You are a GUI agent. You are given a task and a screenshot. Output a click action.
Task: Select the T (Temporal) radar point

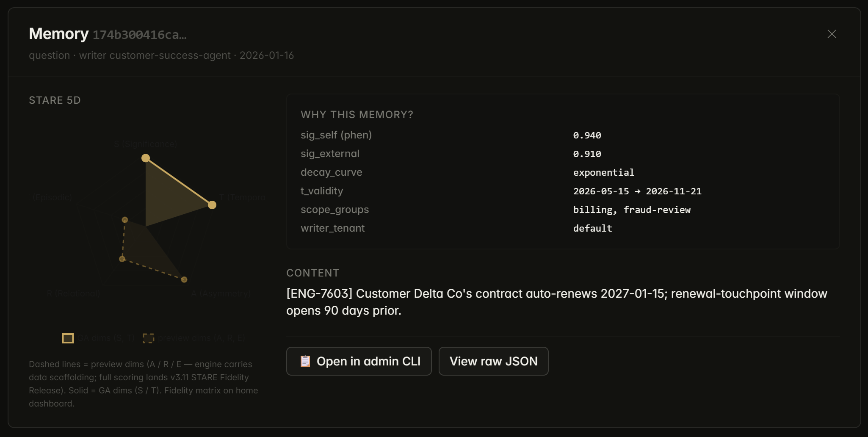(212, 205)
